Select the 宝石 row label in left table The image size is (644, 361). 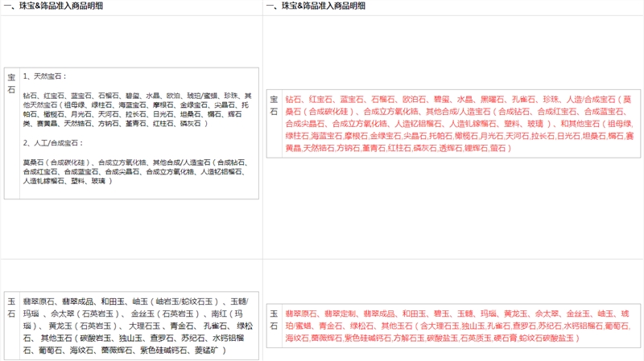click(x=11, y=84)
